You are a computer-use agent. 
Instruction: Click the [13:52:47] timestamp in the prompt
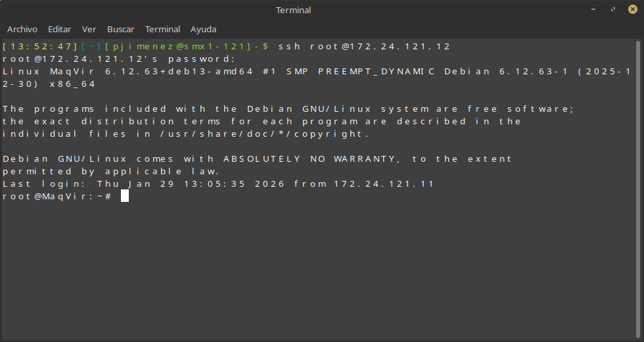click(x=39, y=47)
